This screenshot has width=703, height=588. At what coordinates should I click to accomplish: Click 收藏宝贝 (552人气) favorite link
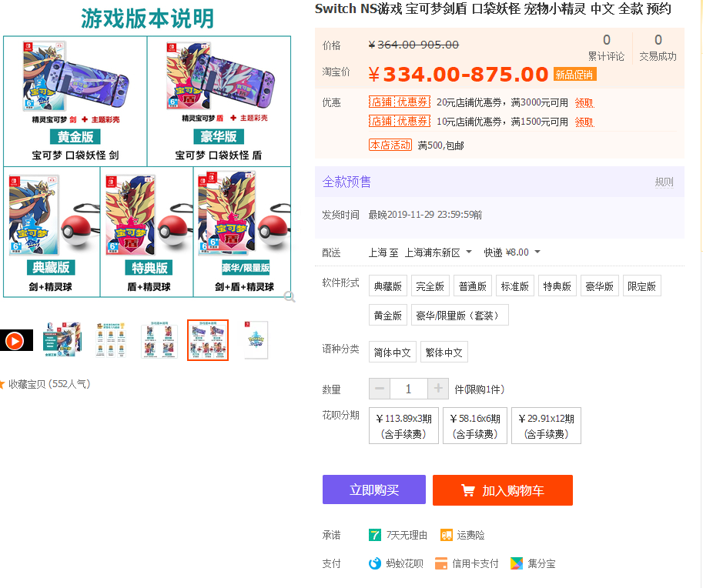(49, 384)
